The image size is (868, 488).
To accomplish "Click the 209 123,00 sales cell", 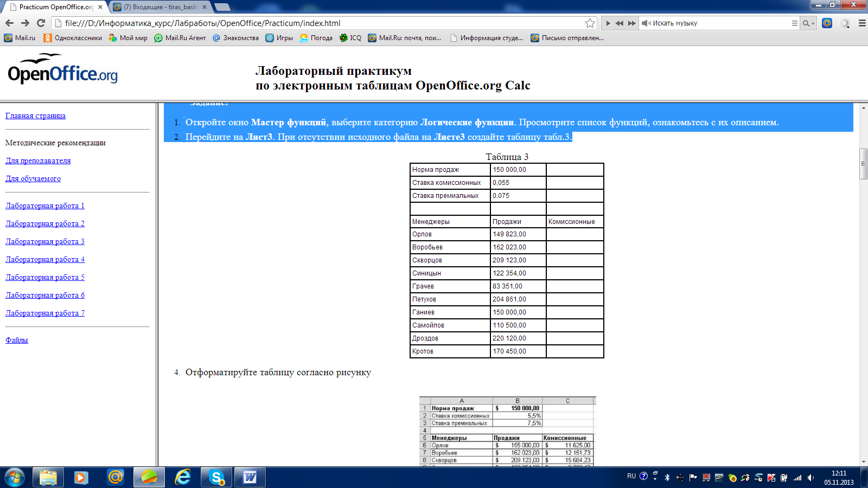I will pyautogui.click(x=518, y=260).
